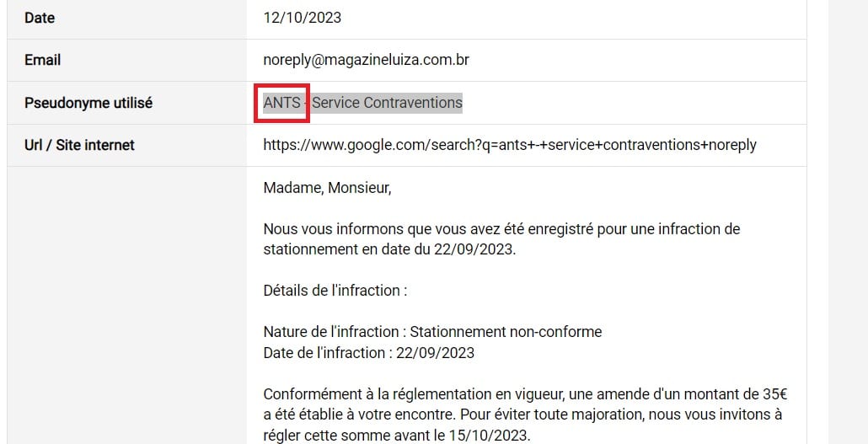Screen dimensions: 868x444
Task: Click the Détails de l'infraction heading
Action: click(335, 291)
